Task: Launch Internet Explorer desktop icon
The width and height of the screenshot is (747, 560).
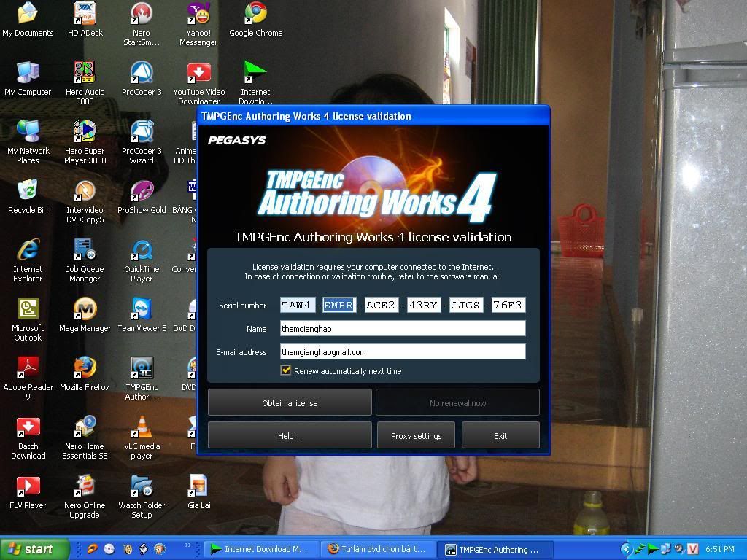Action: pos(28,260)
